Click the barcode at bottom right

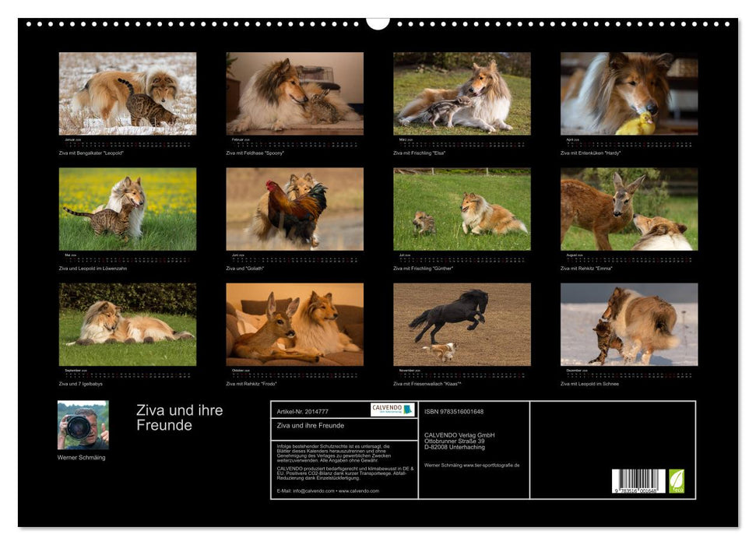(x=638, y=481)
